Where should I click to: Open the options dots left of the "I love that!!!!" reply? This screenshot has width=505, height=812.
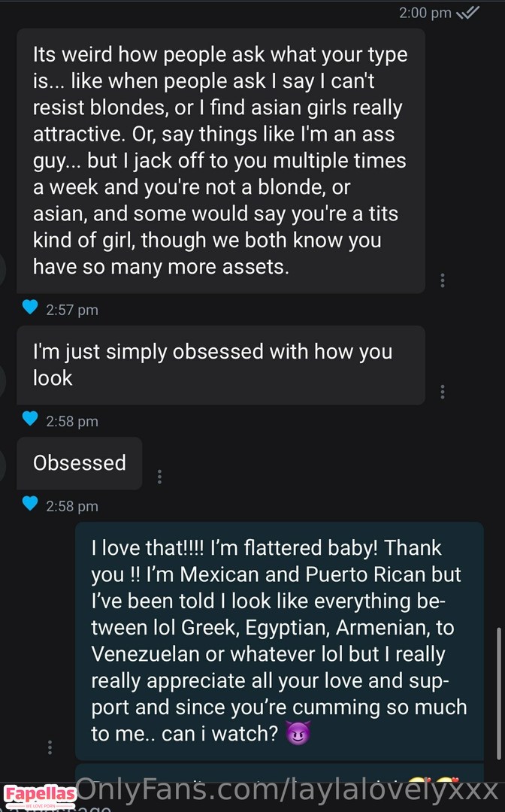50,747
